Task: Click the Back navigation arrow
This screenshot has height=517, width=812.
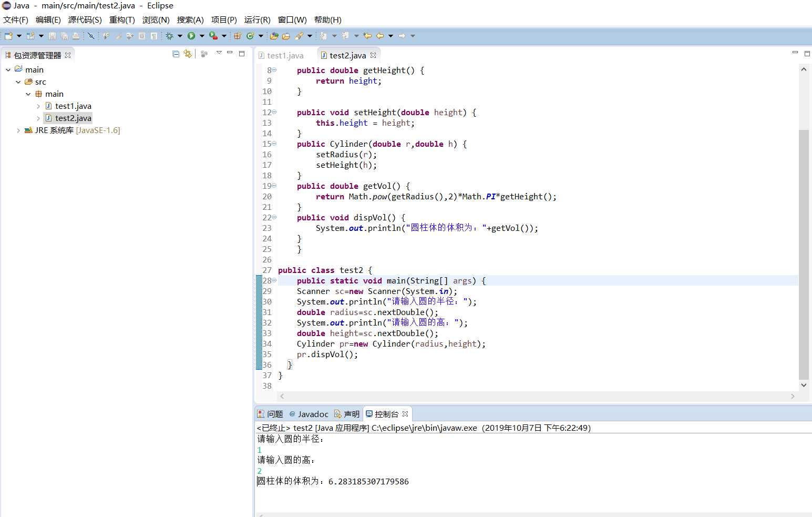Action: tap(380, 36)
